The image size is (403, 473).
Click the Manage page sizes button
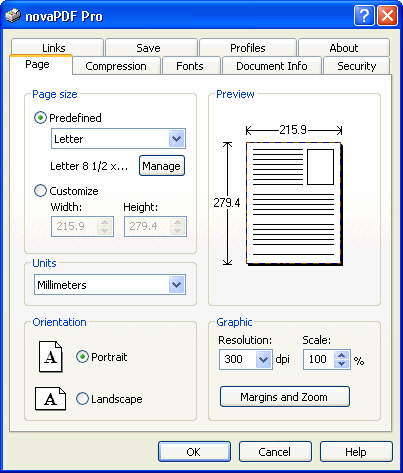tap(162, 166)
